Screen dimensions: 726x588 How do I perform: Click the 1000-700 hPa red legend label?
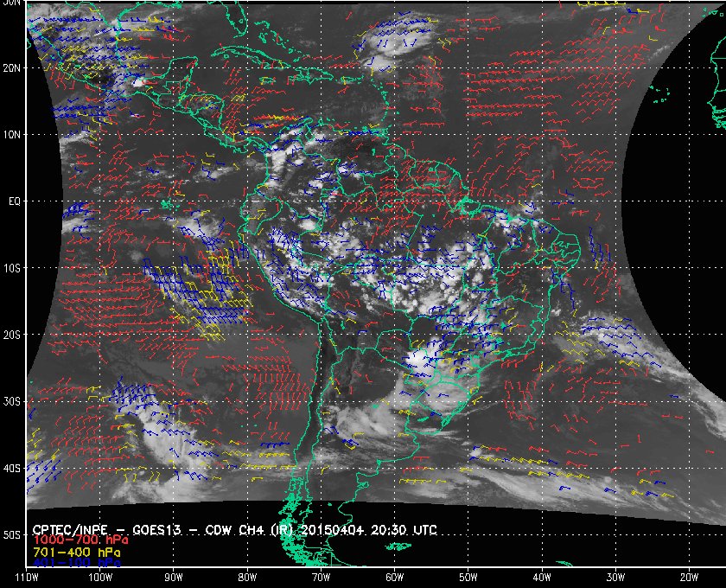point(80,540)
